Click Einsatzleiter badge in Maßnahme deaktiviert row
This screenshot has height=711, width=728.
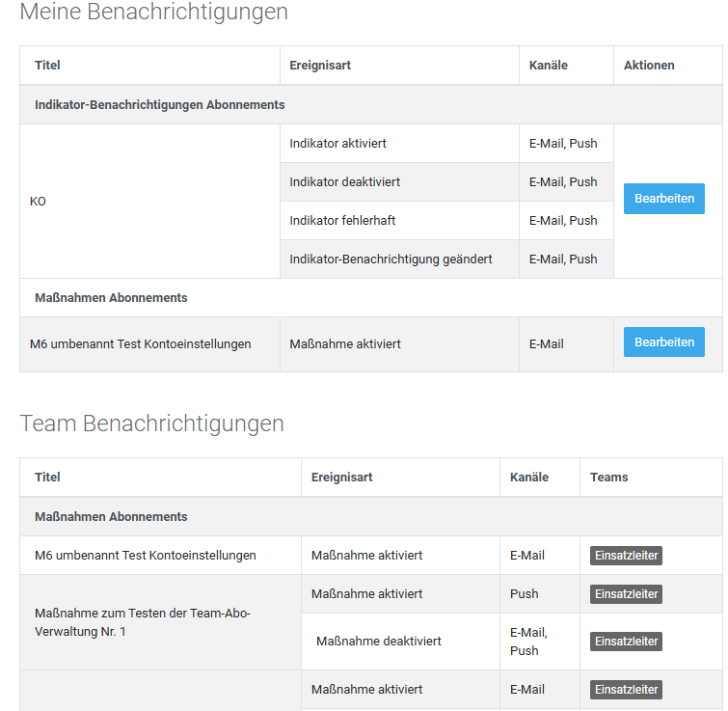click(626, 642)
